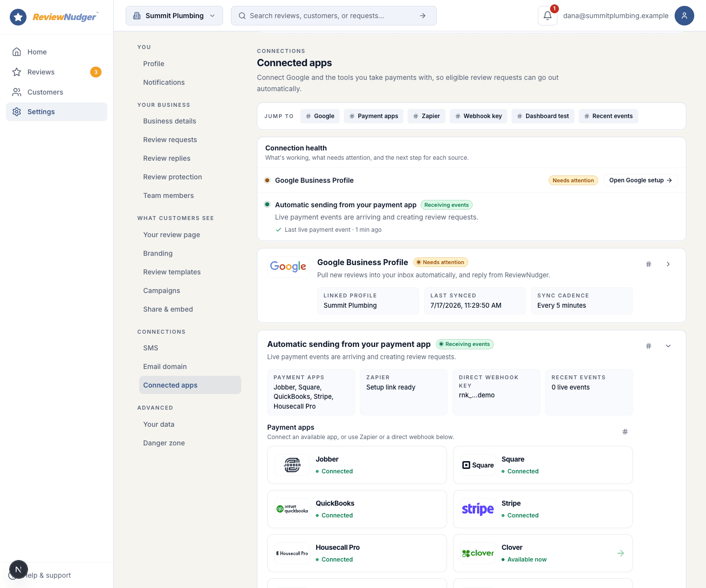Open Review templates settings
706x588 pixels.
(190, 272)
